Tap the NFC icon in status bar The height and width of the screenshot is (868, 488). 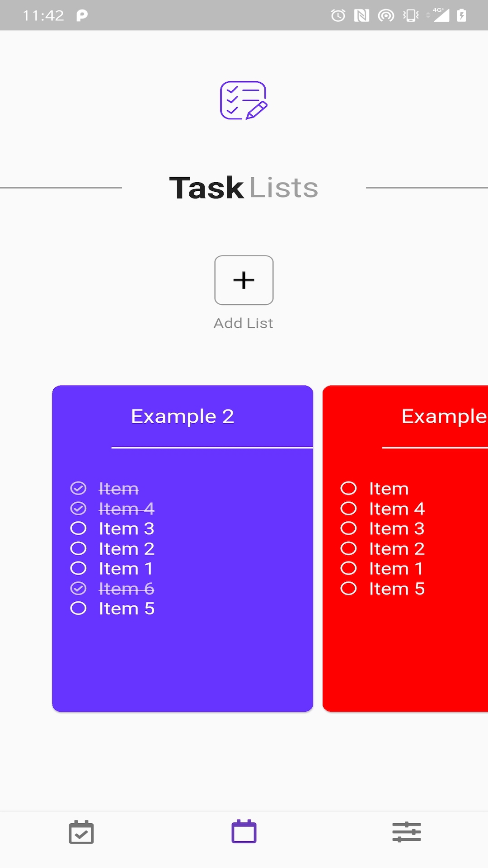(361, 16)
